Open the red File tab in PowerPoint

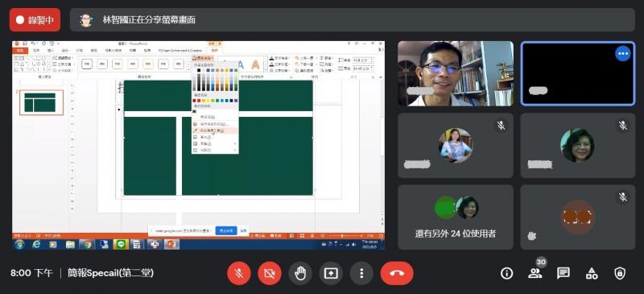[x=20, y=50]
